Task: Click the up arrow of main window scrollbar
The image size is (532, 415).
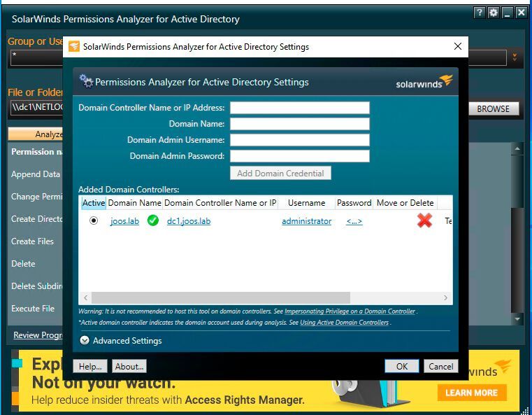Action: [x=517, y=148]
